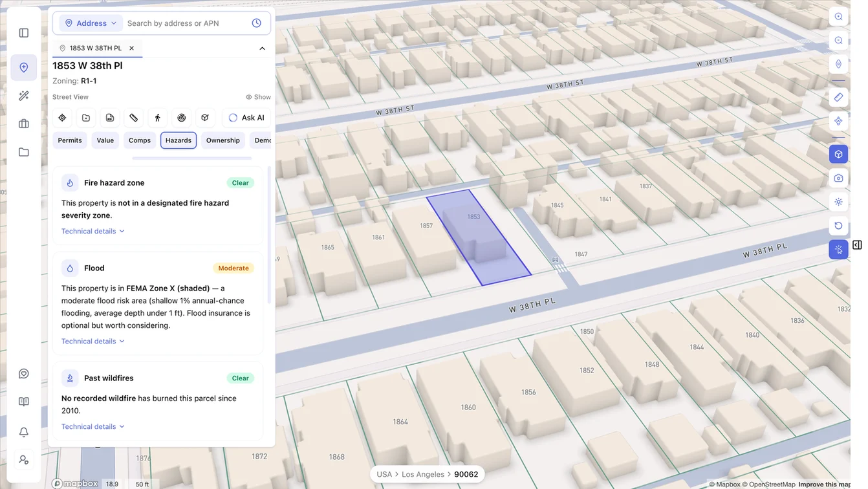Focus the address or APN search field

pos(186,23)
